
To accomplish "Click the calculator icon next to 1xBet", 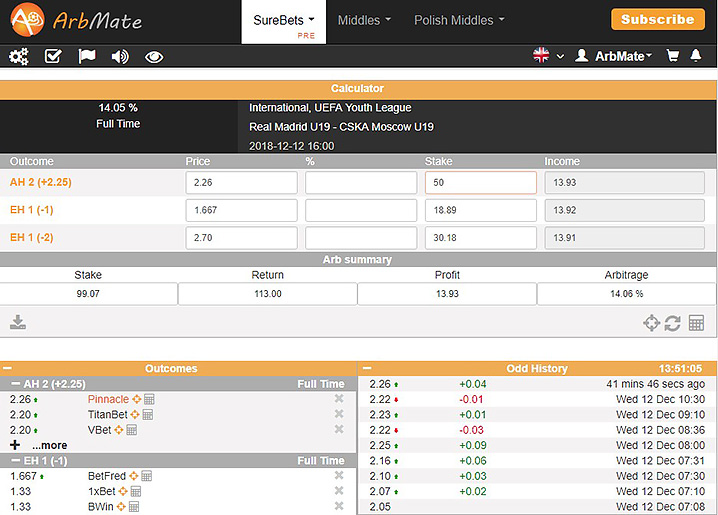I will tap(136, 491).
